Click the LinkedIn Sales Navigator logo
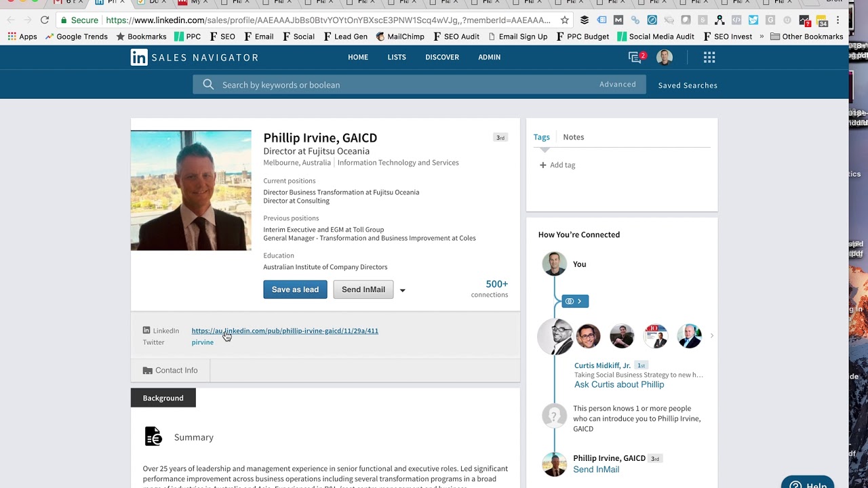Image resolution: width=868 pixels, height=488 pixels. pyautogui.click(x=195, y=58)
